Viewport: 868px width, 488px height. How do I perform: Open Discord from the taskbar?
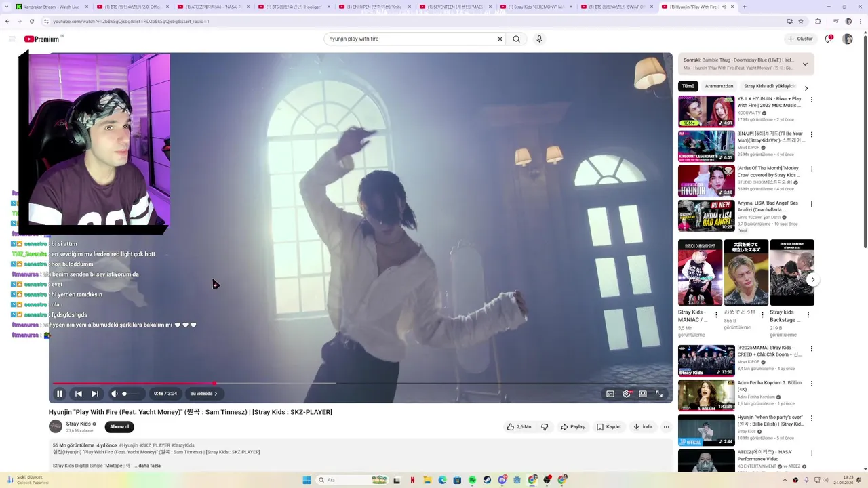click(x=502, y=480)
